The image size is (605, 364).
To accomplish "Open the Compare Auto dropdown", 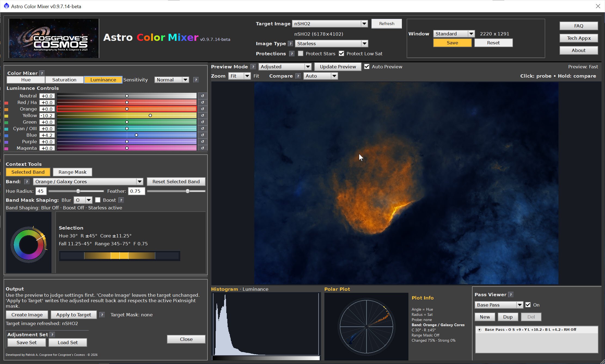I will [320, 76].
